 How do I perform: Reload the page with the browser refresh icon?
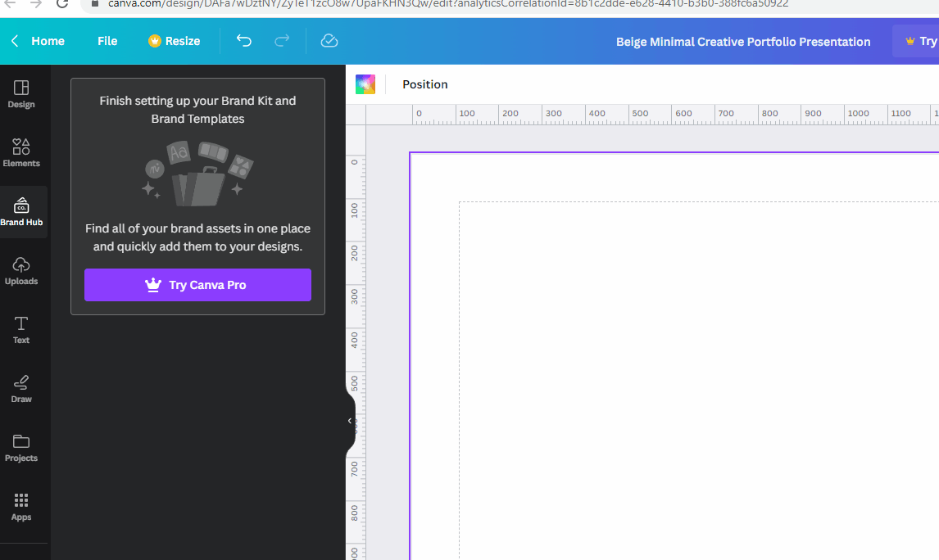pyautogui.click(x=61, y=3)
